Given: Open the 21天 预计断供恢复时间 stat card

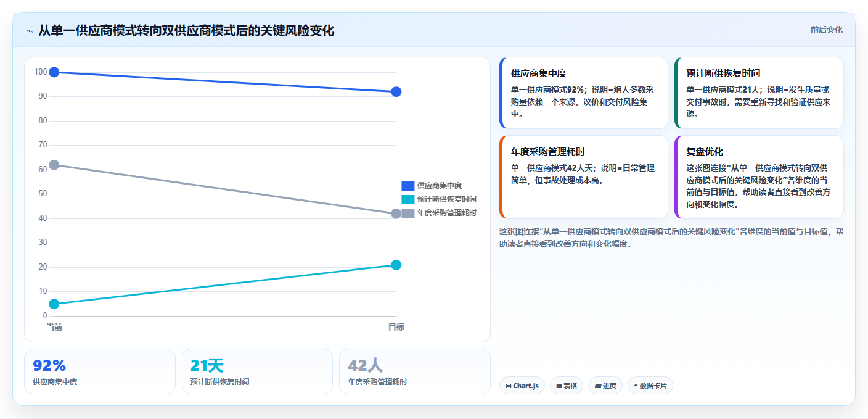Looking at the screenshot, I should pos(257,371).
